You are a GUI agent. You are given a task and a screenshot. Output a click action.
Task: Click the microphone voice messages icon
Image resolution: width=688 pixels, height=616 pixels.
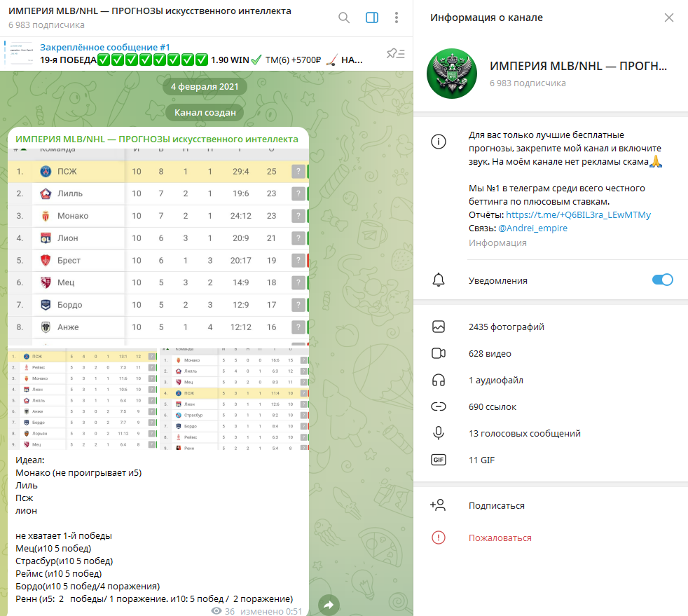(x=439, y=434)
